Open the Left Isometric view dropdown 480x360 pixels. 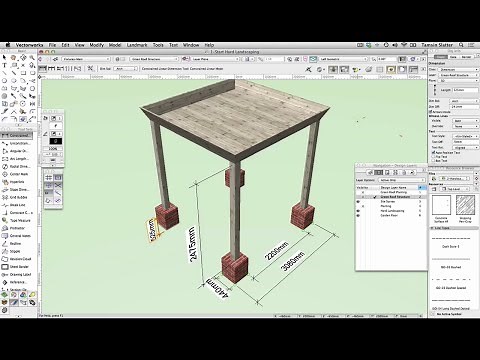pos(343,59)
